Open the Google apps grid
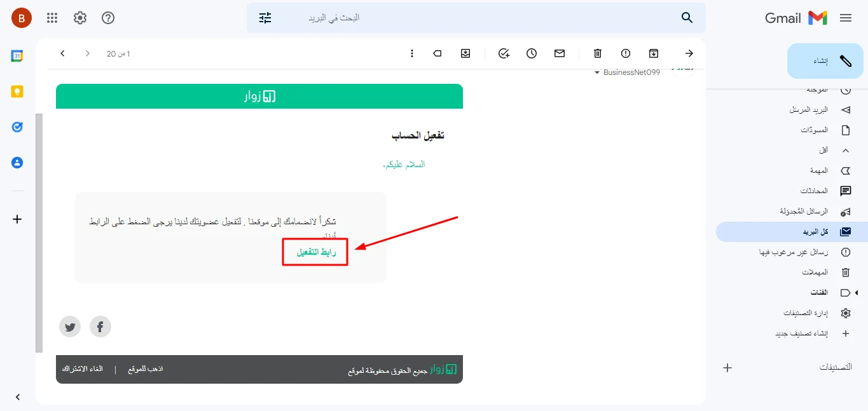868x411 pixels. coord(52,18)
